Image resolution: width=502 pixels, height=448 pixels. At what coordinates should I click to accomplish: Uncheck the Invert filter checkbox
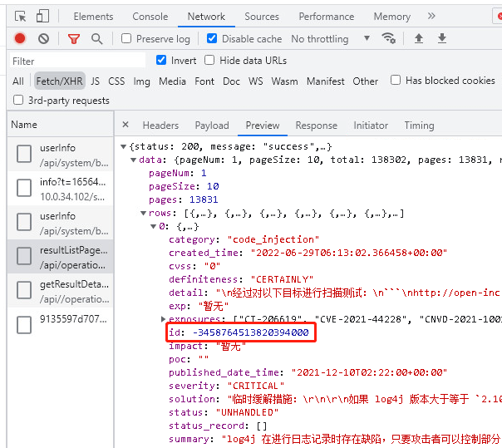point(161,60)
